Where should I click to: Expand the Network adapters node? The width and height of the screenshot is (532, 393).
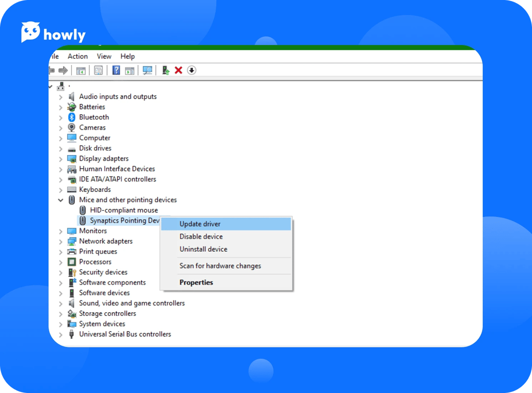click(x=61, y=242)
